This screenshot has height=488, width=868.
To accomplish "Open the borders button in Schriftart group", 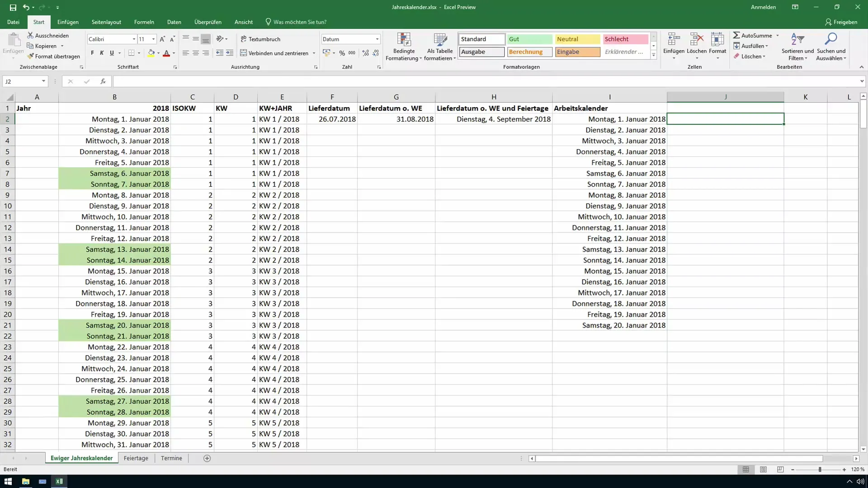I will [x=131, y=53].
